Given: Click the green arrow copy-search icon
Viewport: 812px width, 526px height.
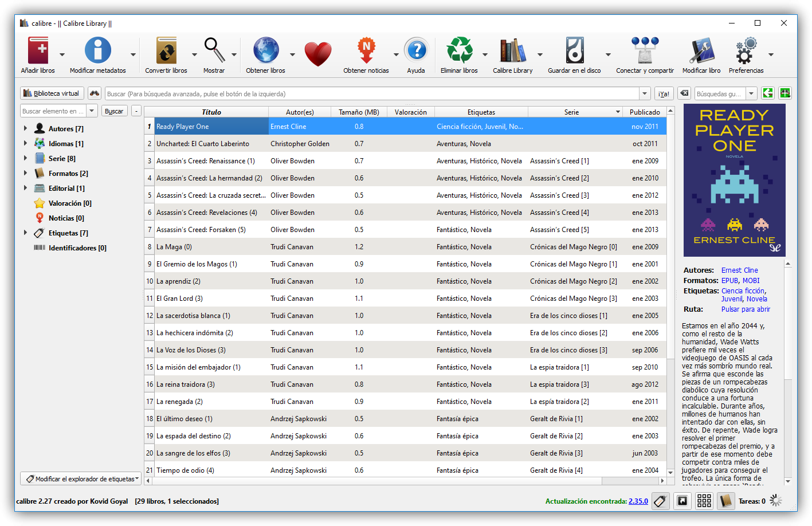Looking at the screenshot, I should [768, 93].
